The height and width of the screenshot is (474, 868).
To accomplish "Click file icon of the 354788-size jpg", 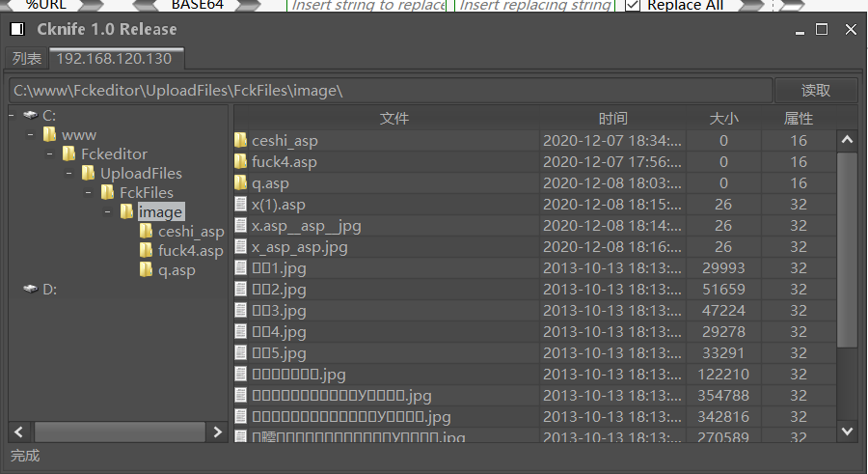I will 241,395.
